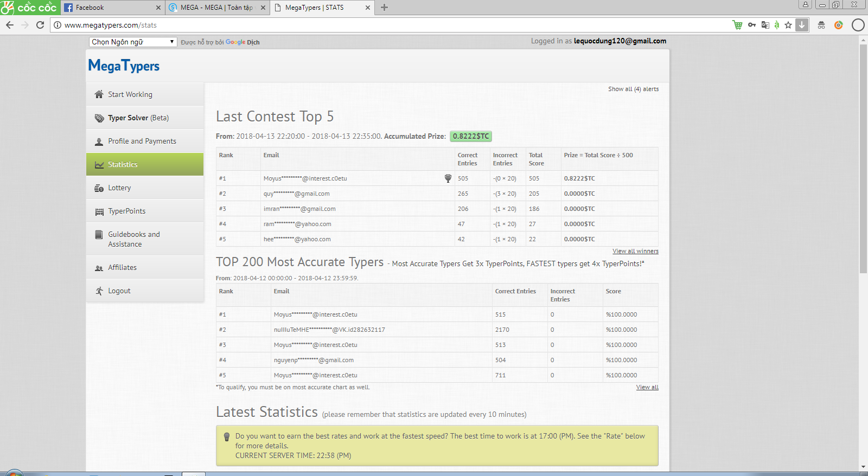Click the 'Latest Statistics' heading
868x476 pixels.
point(267,412)
